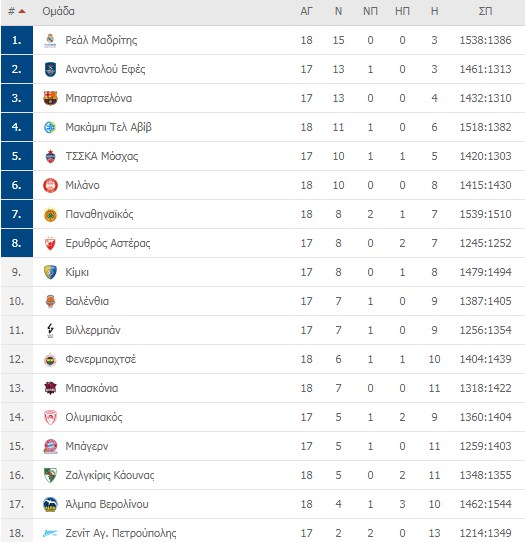The width and height of the screenshot is (525, 542).
Task: Sort table by Ομάδα column header
Action: [58, 11]
